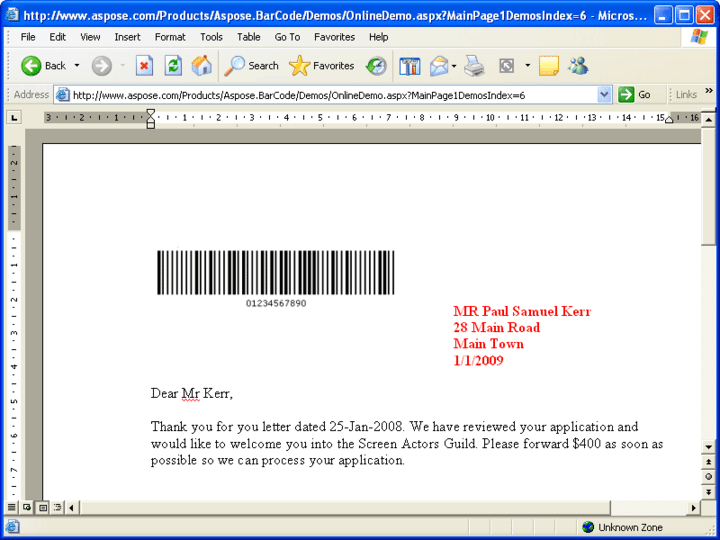Click the Windows flag logo
This screenshot has height=540, width=720.
[699, 37]
